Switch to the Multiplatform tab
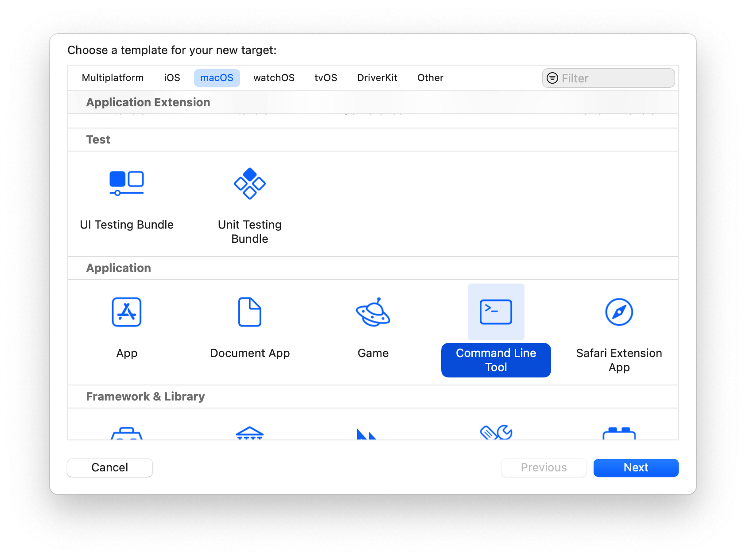This screenshot has width=746, height=560. point(113,78)
